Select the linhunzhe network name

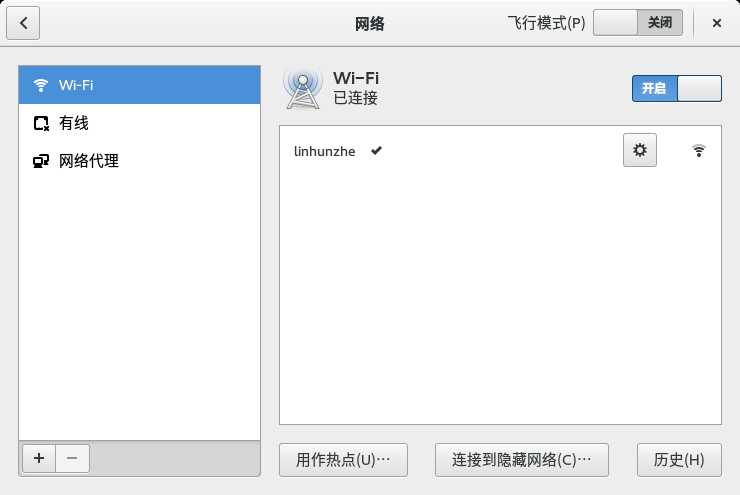(324, 151)
